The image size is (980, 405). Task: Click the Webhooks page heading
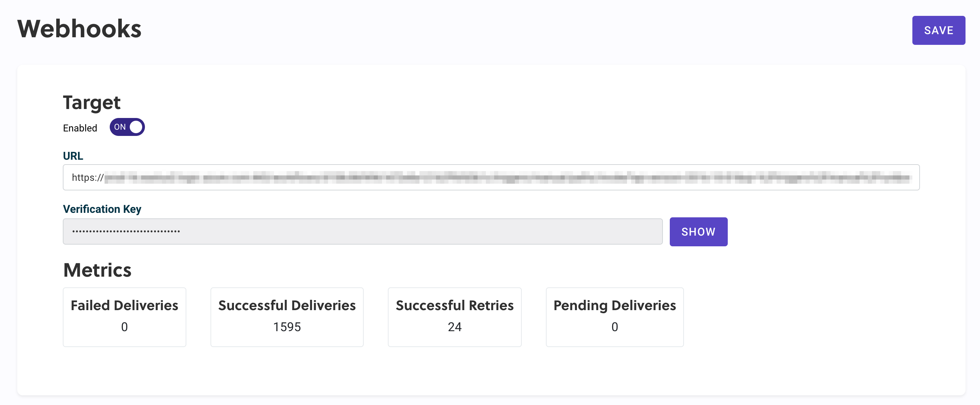point(79,29)
